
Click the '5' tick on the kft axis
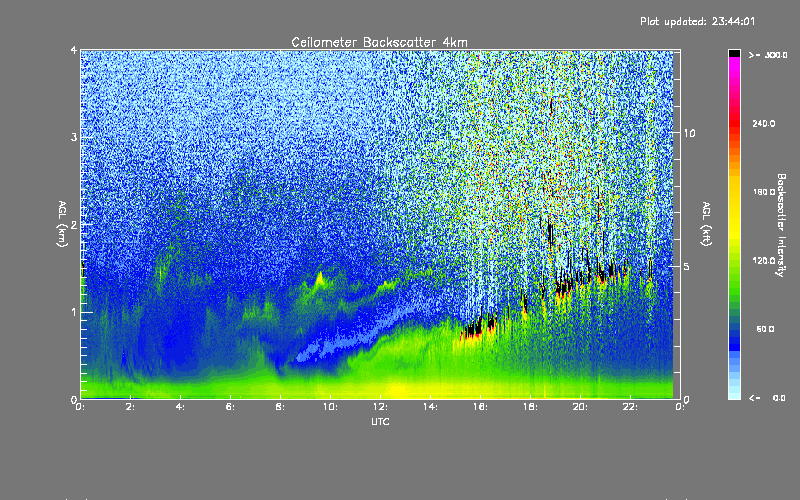(x=687, y=266)
